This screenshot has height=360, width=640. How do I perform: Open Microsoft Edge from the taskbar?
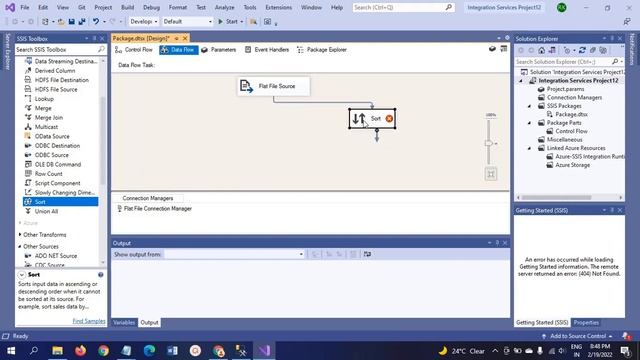[149, 351]
